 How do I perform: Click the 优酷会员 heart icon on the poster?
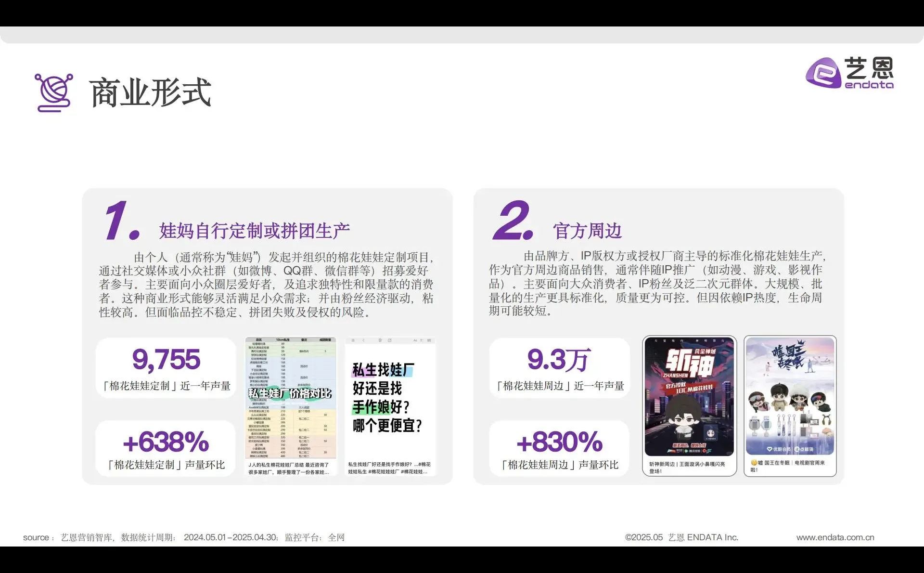[770, 449]
